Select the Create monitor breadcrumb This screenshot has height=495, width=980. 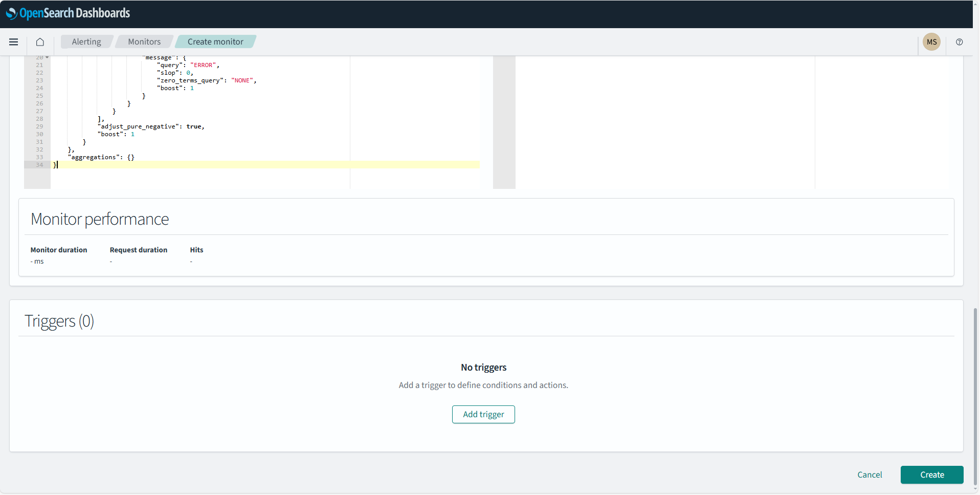[215, 42]
